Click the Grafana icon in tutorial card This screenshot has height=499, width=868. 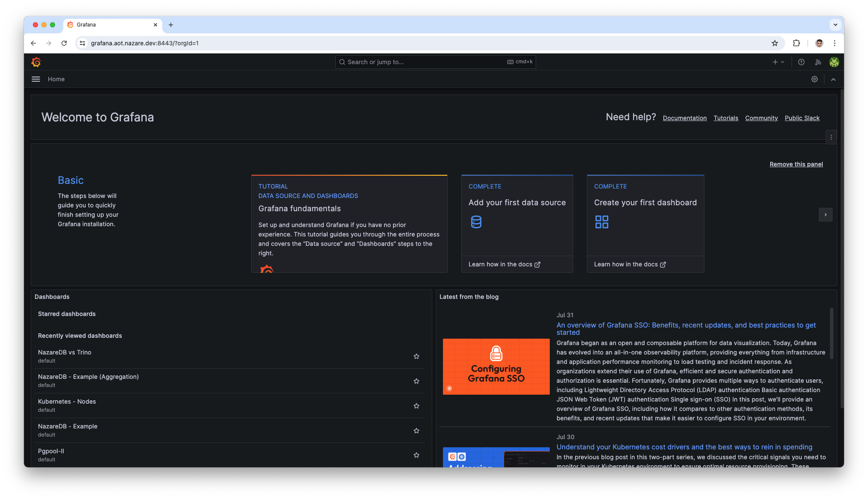pos(267,269)
